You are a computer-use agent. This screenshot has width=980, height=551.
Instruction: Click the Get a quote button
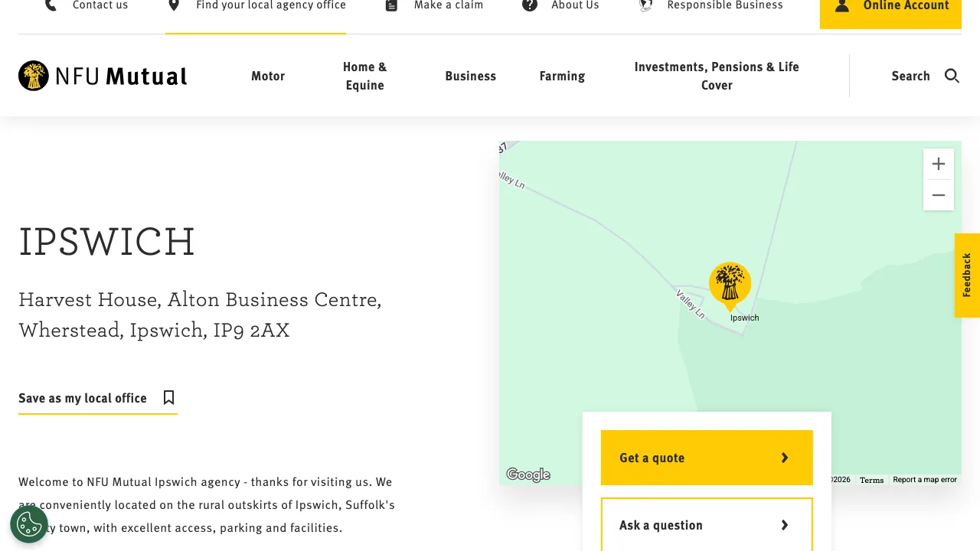tap(706, 458)
